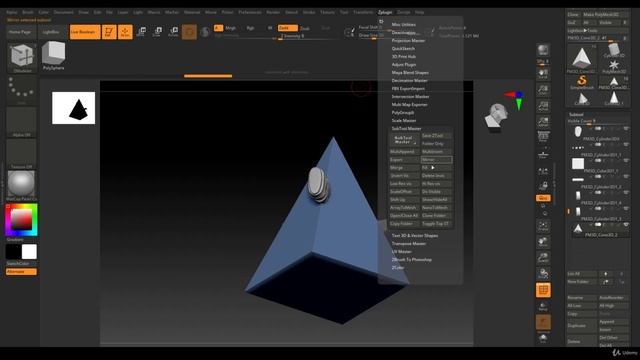Click the orange Qviz button
This screenshot has height=360, width=640.
coord(543,198)
